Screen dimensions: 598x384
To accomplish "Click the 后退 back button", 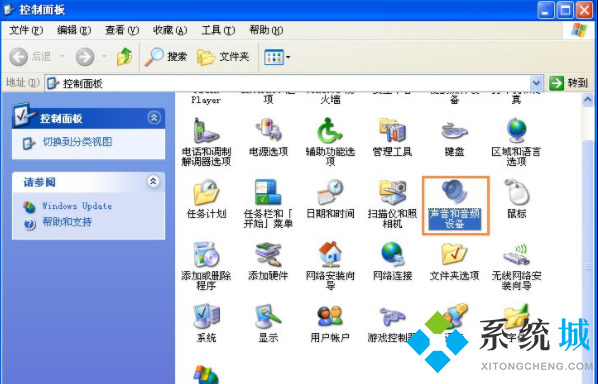I will coord(30,57).
